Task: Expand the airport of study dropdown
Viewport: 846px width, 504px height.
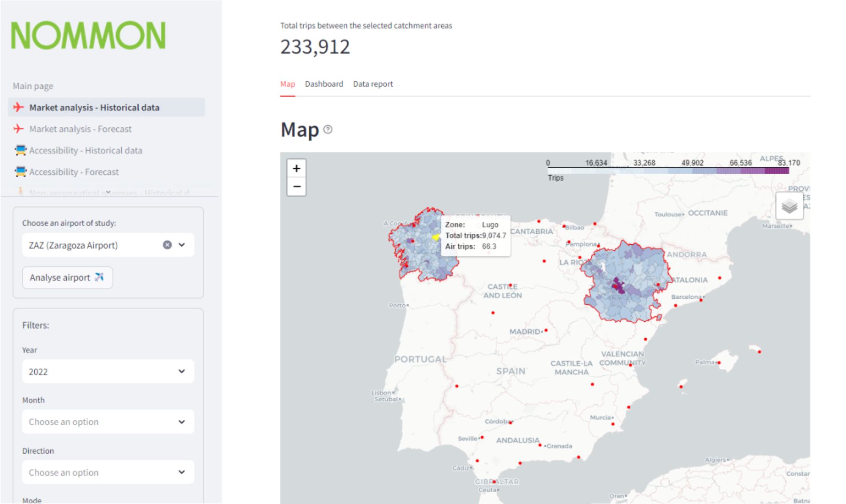Action: pos(182,245)
